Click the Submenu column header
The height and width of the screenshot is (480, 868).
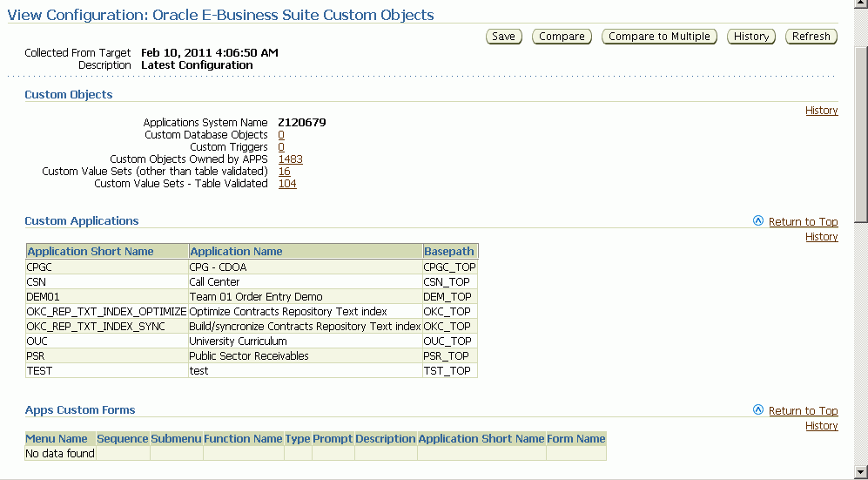176,438
